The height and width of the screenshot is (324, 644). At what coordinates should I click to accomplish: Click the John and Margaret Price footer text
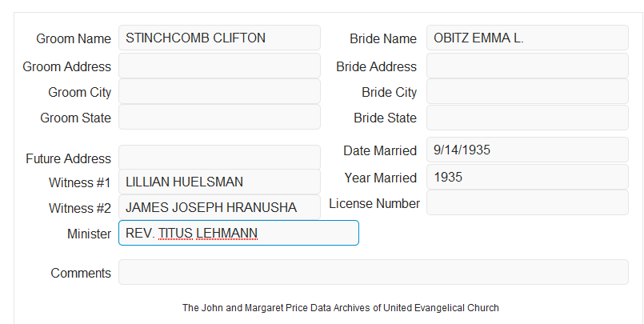click(x=341, y=308)
